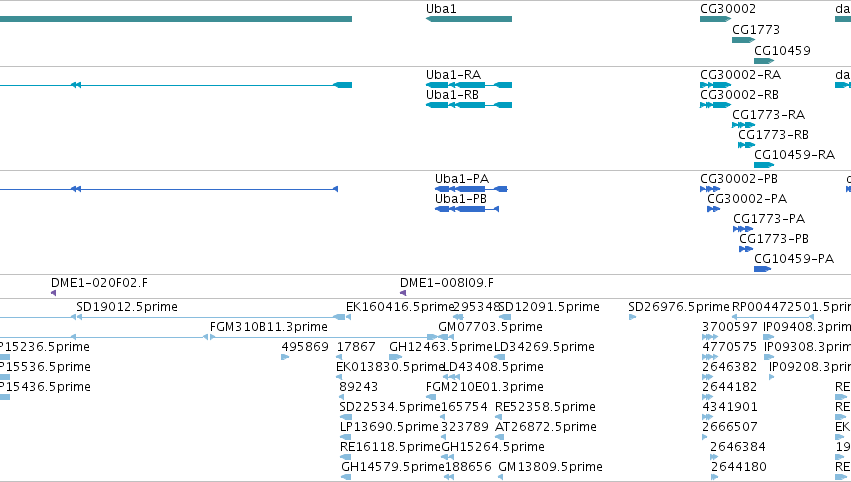Viewport: 851px width, 482px height.
Task: Select EST SD22534.5prime
Action: [390, 408]
